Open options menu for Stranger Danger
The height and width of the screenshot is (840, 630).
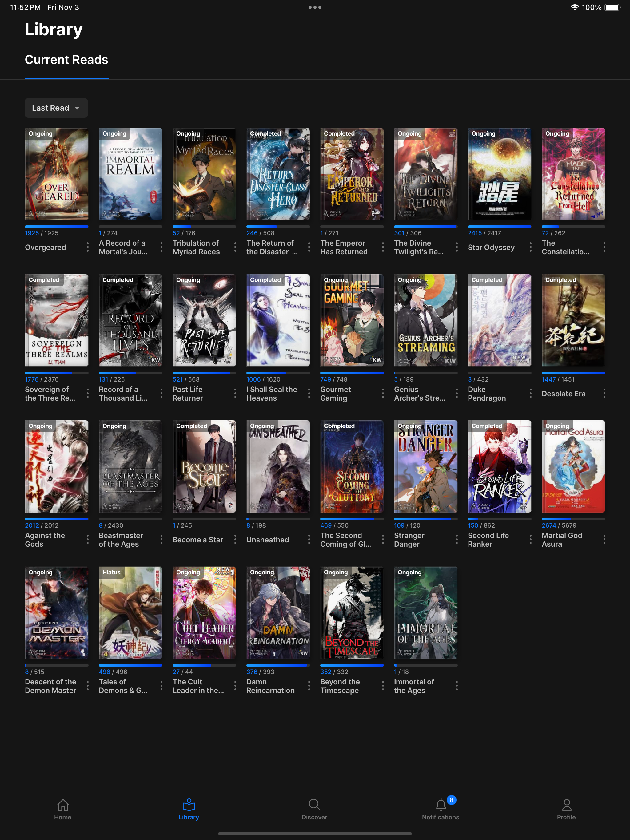[x=457, y=540]
